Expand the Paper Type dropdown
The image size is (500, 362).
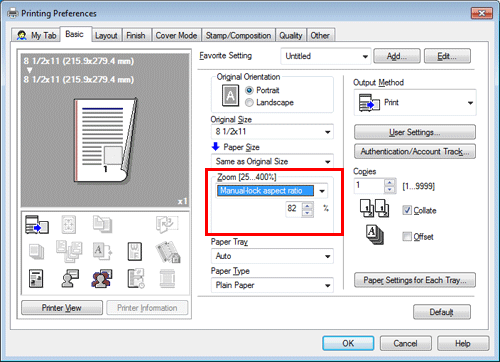tap(272, 285)
